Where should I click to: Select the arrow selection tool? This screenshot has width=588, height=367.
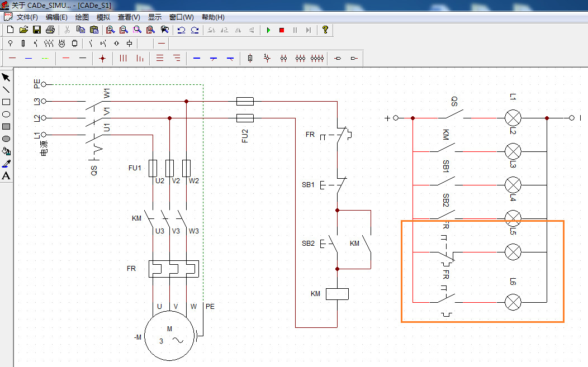tap(7, 77)
